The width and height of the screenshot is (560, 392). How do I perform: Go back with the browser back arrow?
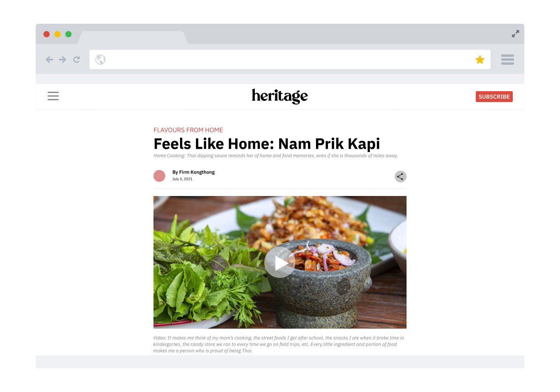pos(50,60)
